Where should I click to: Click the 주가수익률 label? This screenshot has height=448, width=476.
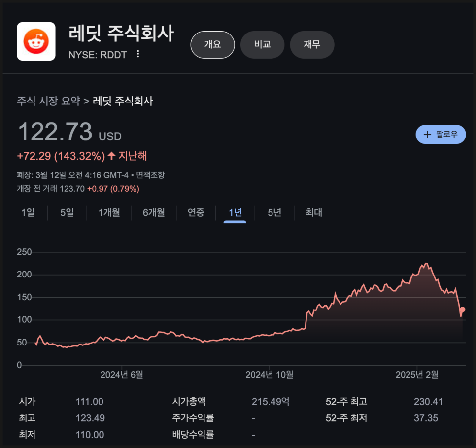tap(193, 418)
